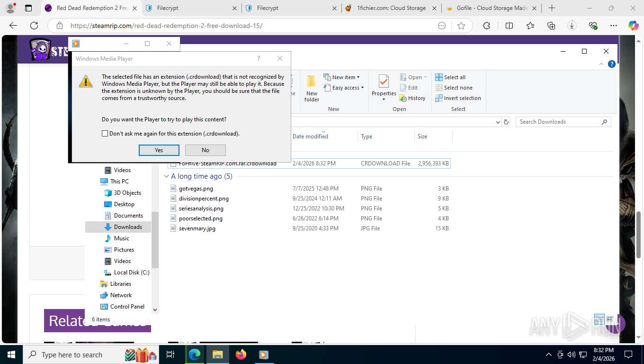The width and height of the screenshot is (644, 364).
Task: Select seriesanalysis.png file
Action: click(201, 209)
